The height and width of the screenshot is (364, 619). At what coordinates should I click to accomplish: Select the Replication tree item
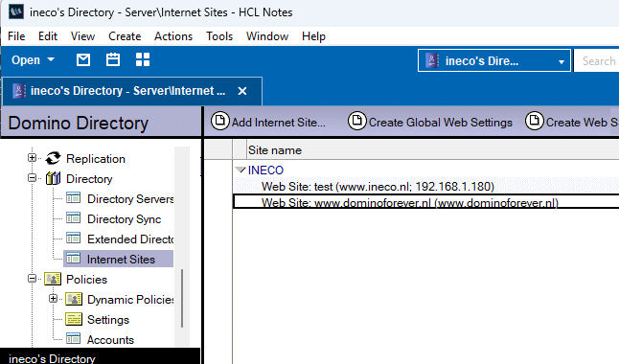click(96, 159)
